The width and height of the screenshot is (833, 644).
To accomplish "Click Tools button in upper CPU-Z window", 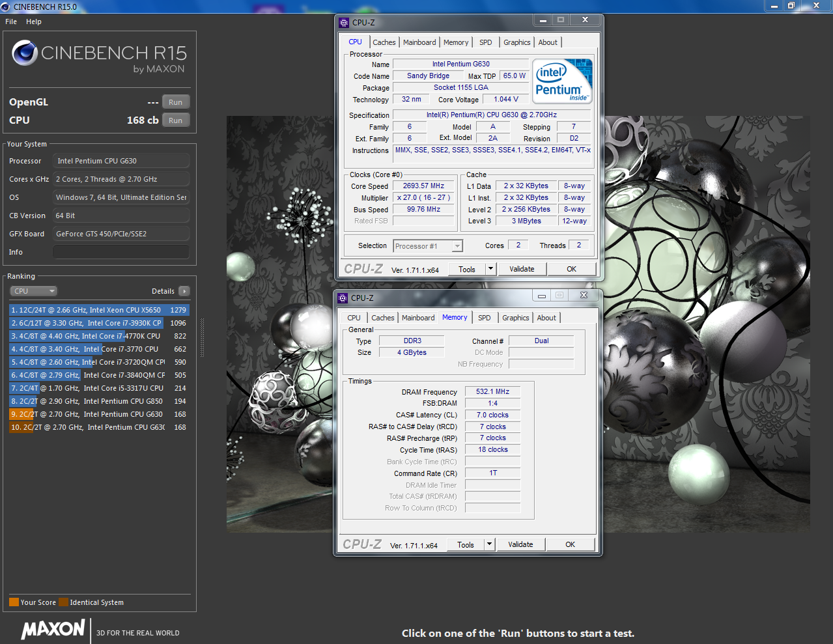I will click(467, 269).
